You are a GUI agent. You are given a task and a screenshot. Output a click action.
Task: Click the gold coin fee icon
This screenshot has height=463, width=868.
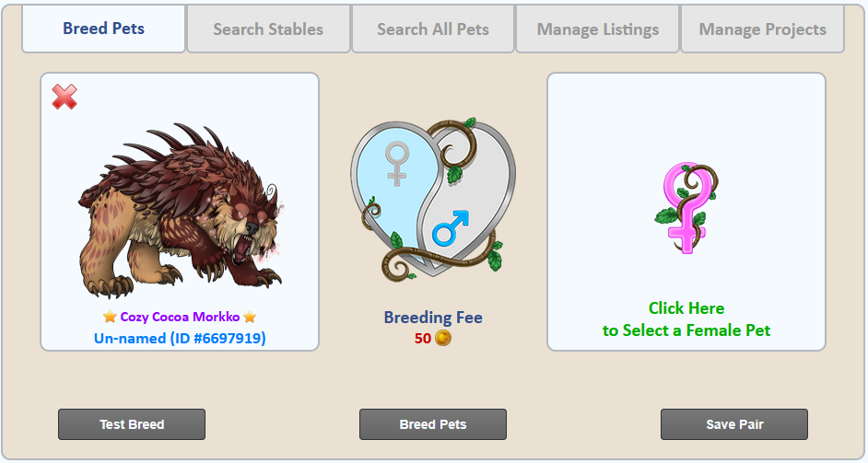[x=443, y=338]
